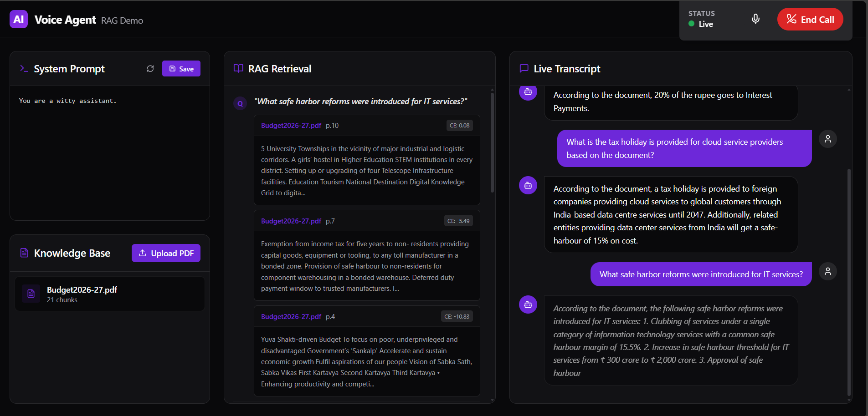Click the CE: 0.08 score badge

click(459, 126)
